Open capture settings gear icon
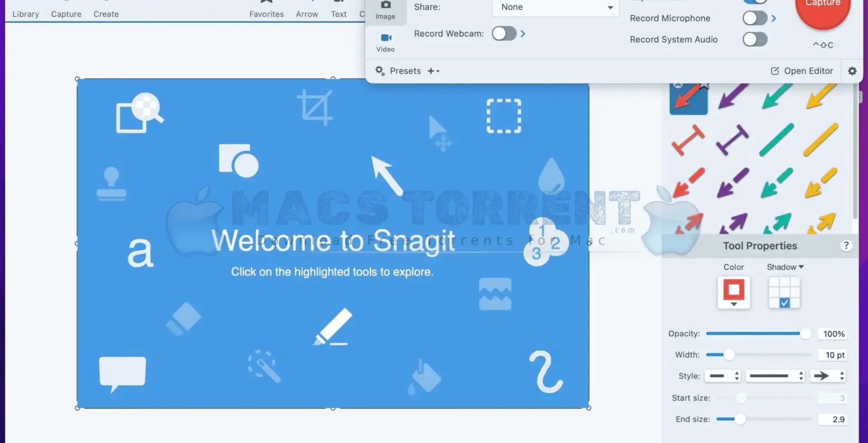The height and width of the screenshot is (443, 868). pyautogui.click(x=852, y=71)
